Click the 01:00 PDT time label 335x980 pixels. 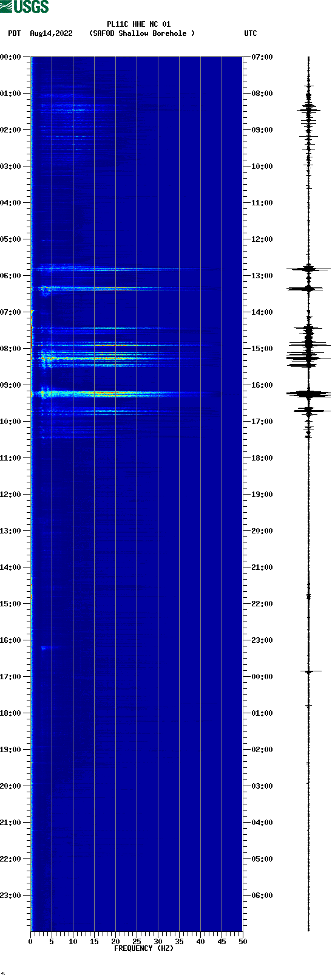(x=11, y=94)
